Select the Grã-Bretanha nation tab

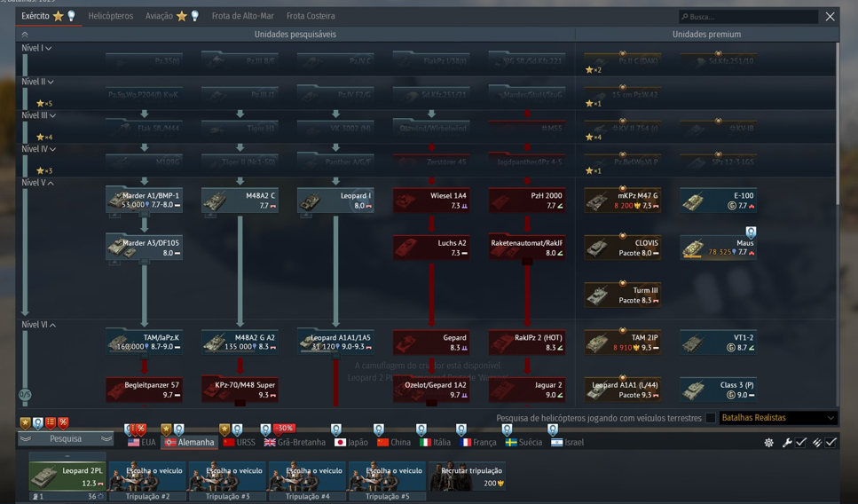click(295, 442)
